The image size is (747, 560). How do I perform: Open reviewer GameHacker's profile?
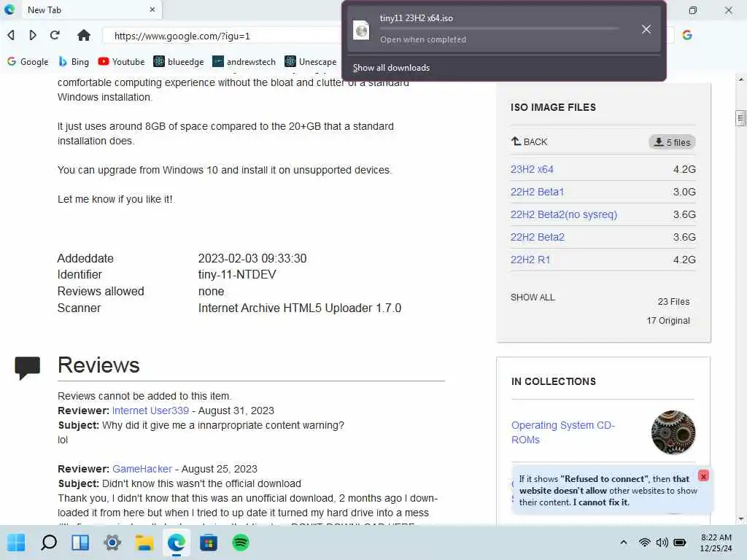(x=142, y=469)
